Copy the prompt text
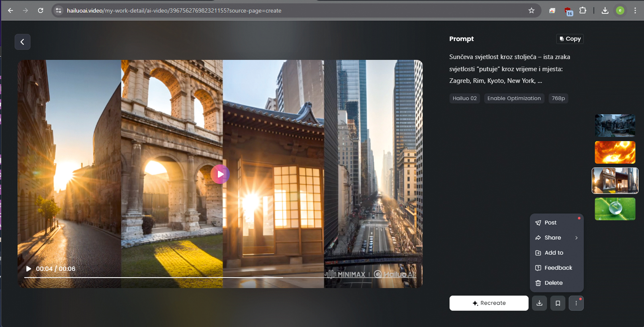Image resolution: width=644 pixels, height=327 pixels. (x=570, y=39)
